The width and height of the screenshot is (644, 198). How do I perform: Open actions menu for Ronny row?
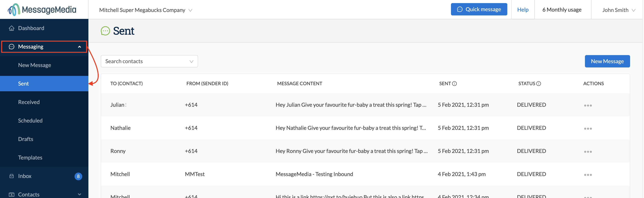588,152
